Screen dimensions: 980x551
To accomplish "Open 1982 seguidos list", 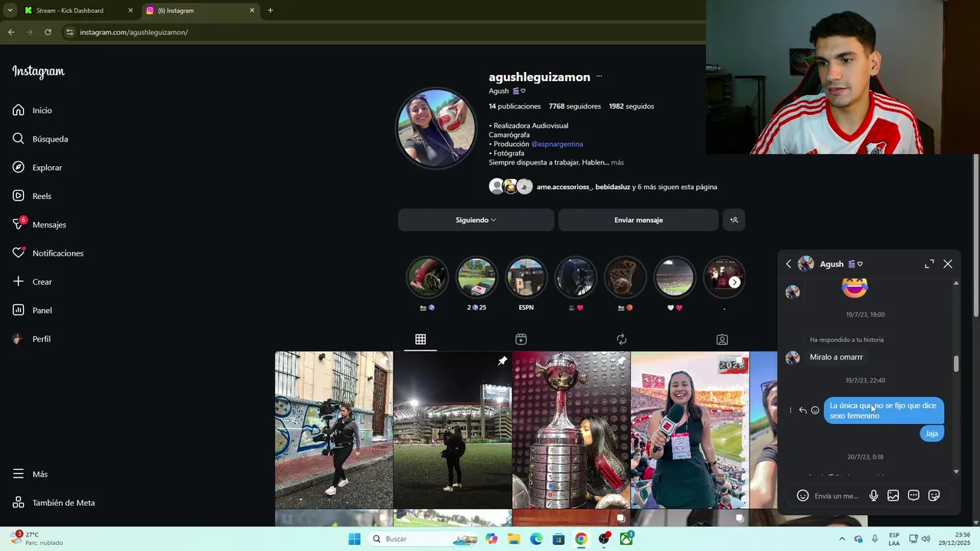I will [632, 106].
